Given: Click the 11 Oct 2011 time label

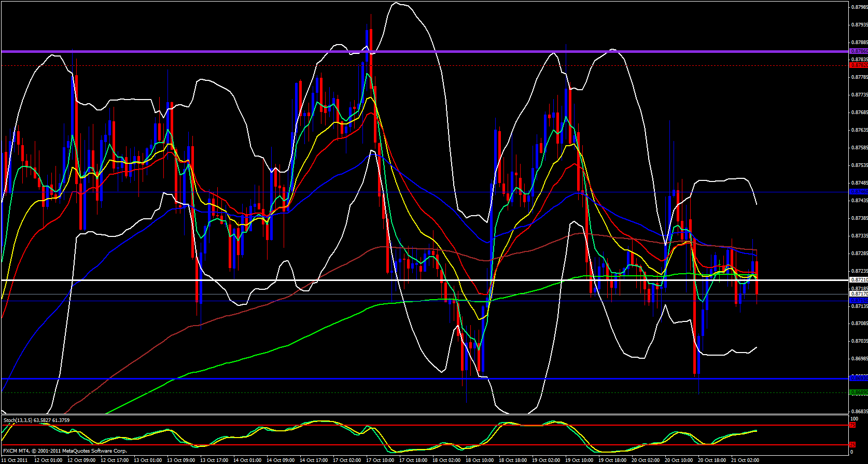Looking at the screenshot, I should pyautogui.click(x=15, y=460).
